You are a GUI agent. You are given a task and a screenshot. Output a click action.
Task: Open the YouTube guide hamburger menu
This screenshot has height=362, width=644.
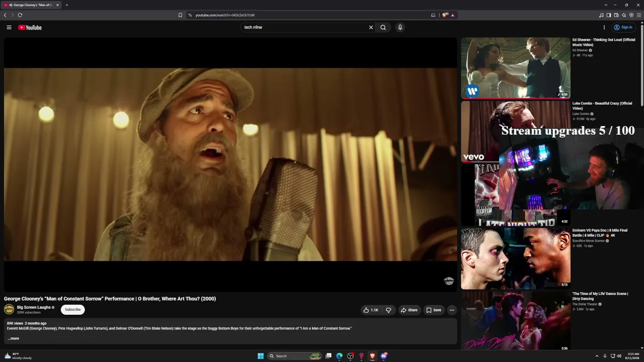9,28
